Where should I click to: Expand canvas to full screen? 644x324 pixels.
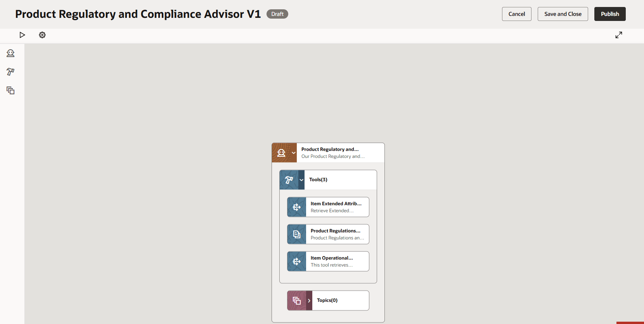[x=619, y=35]
